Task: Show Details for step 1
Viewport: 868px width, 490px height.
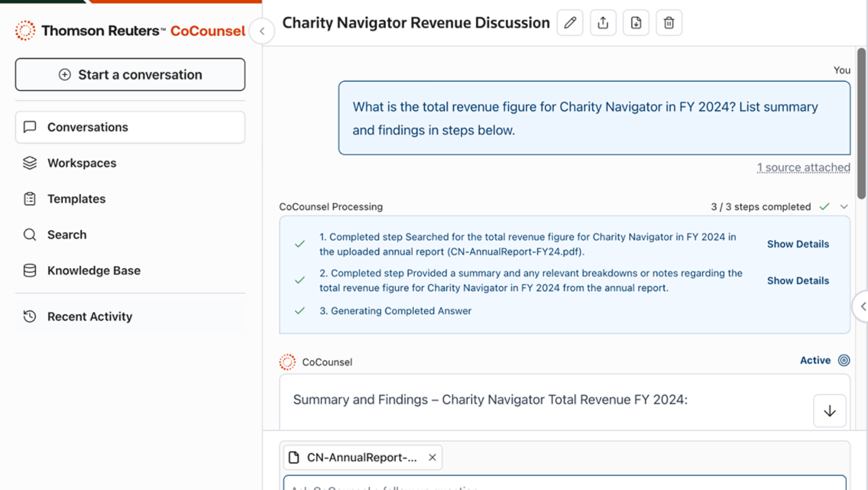Action: coord(797,244)
